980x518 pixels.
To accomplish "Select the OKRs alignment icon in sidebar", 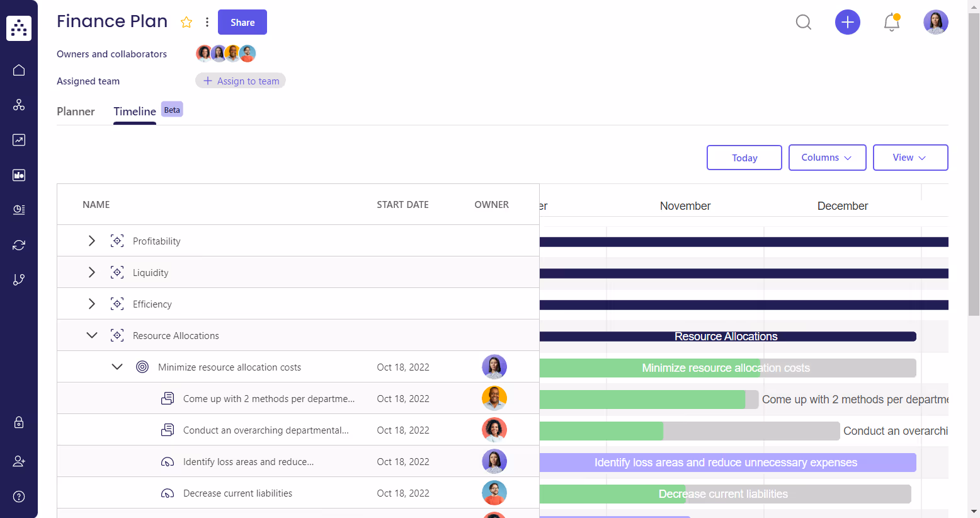I will [x=18, y=105].
